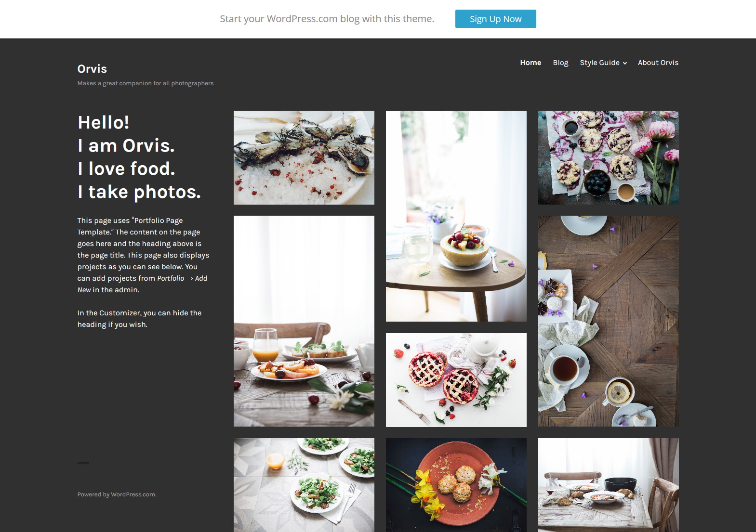Open the scones on red plate photo
This screenshot has width=756, height=532.
point(456,485)
